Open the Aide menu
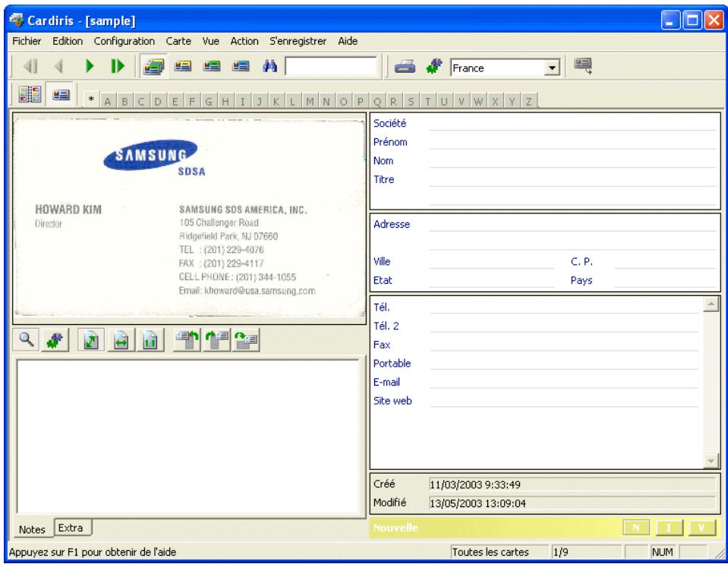This screenshot has width=728, height=564. [x=347, y=41]
